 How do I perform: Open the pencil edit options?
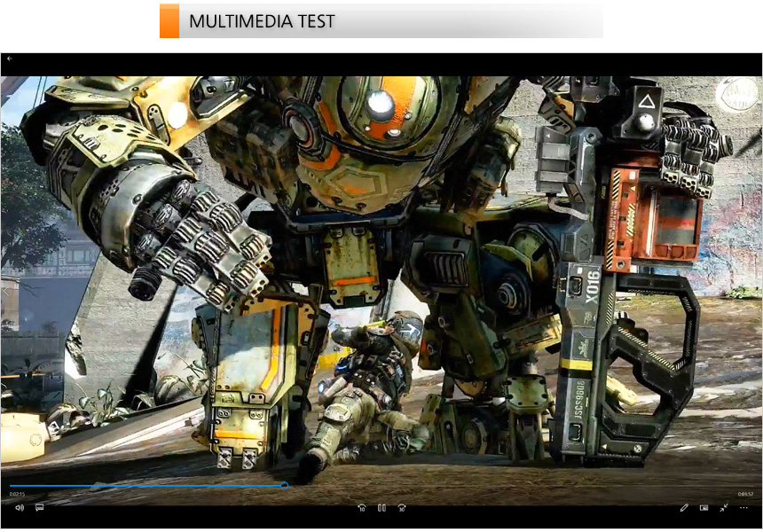pos(684,508)
